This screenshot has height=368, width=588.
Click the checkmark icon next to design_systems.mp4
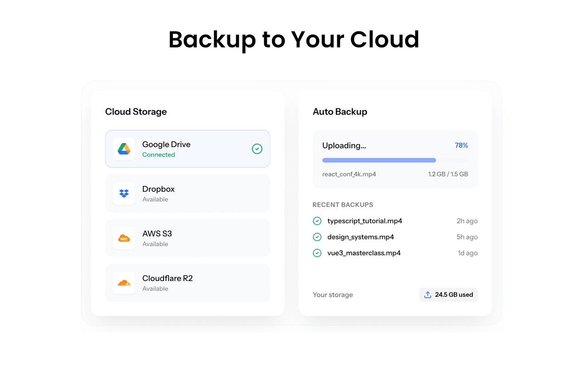click(317, 237)
